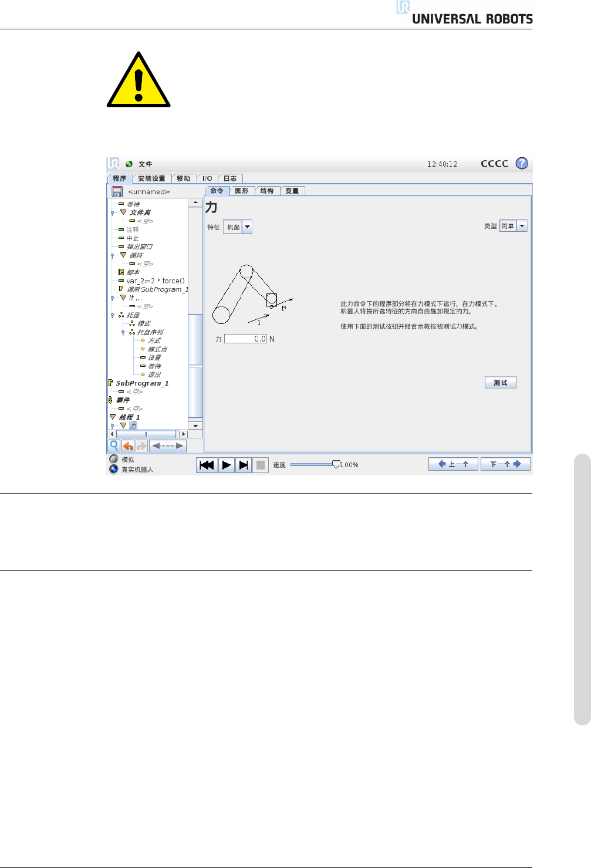Select 真实机器人 real robot mode
Image resolution: width=591 pixels, height=868 pixels.
(x=131, y=470)
